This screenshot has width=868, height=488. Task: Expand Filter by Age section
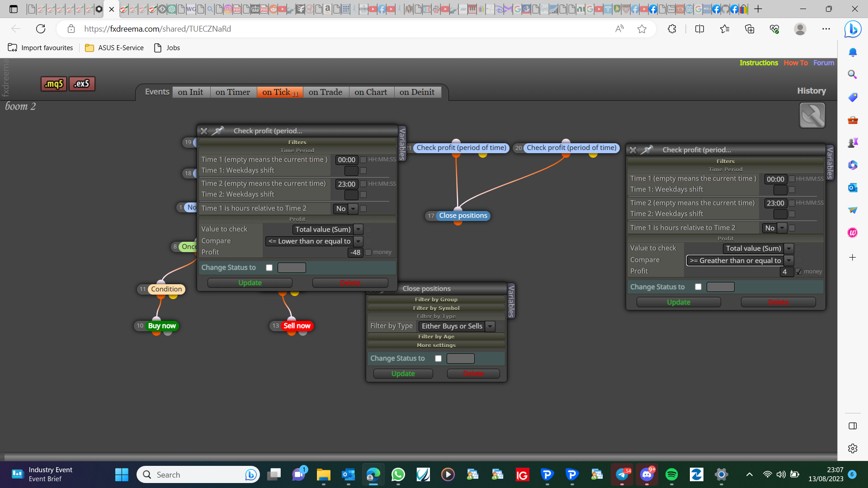(x=436, y=337)
